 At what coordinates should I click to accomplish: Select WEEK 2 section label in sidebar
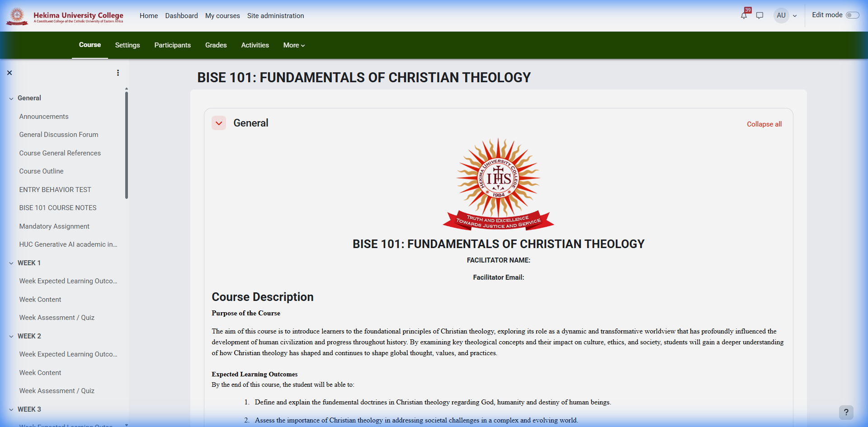point(29,336)
